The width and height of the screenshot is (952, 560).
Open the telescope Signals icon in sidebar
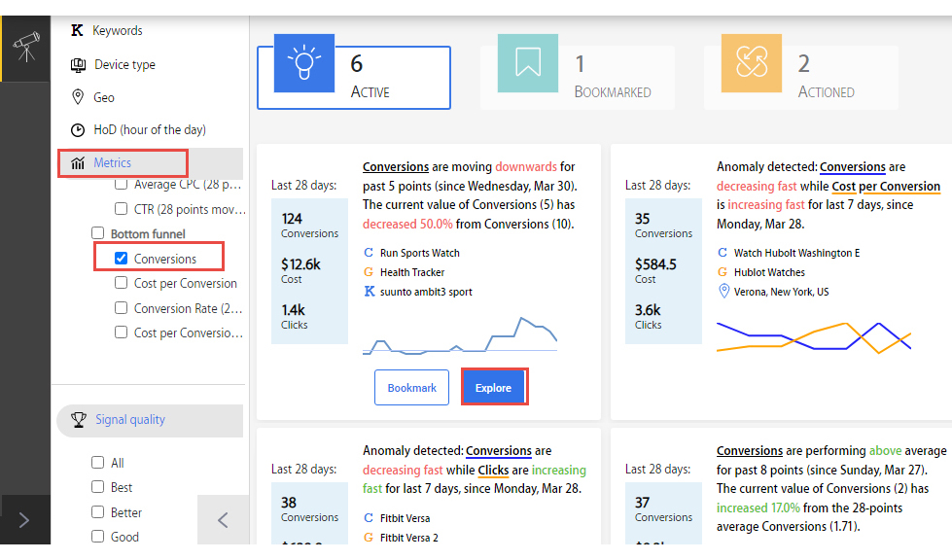coord(26,48)
